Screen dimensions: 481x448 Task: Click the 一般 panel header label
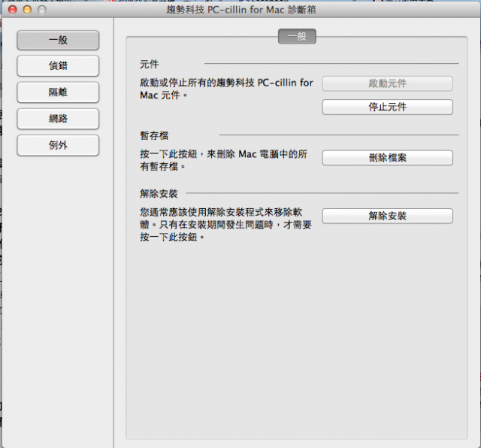pyautogui.click(x=297, y=37)
